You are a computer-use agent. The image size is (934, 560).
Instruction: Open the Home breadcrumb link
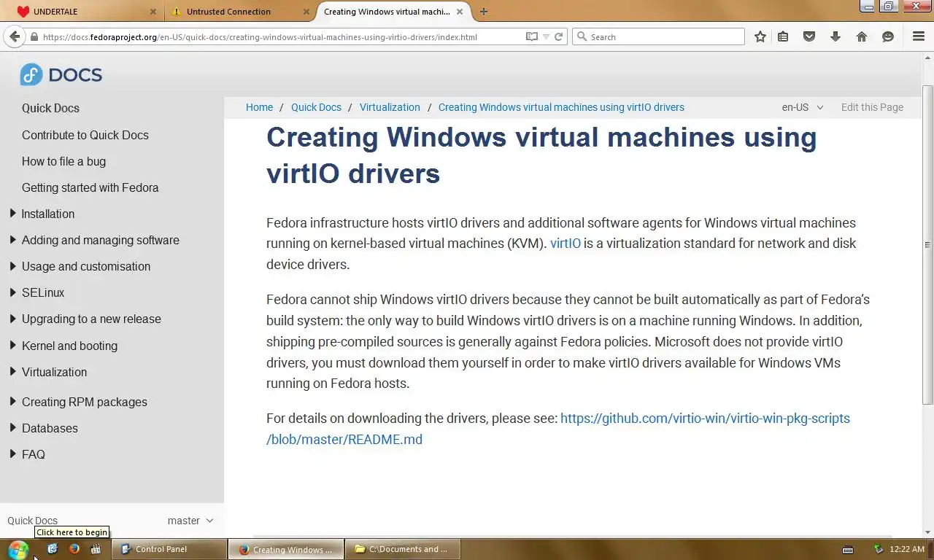click(259, 107)
